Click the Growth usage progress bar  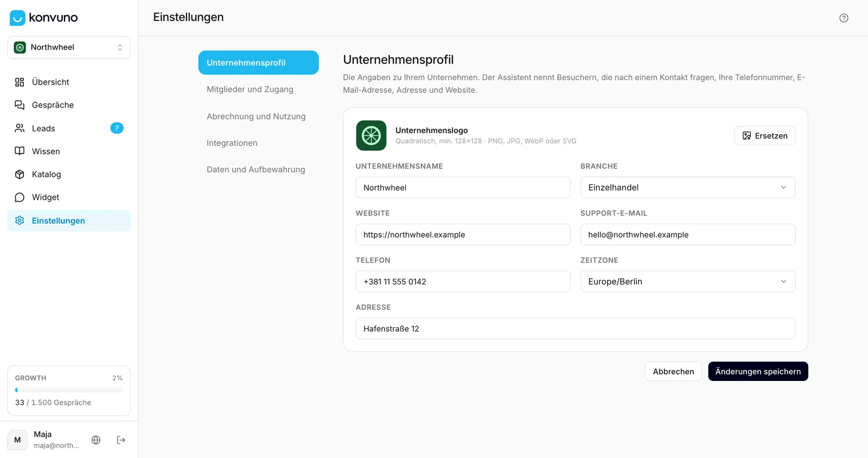[69, 390]
